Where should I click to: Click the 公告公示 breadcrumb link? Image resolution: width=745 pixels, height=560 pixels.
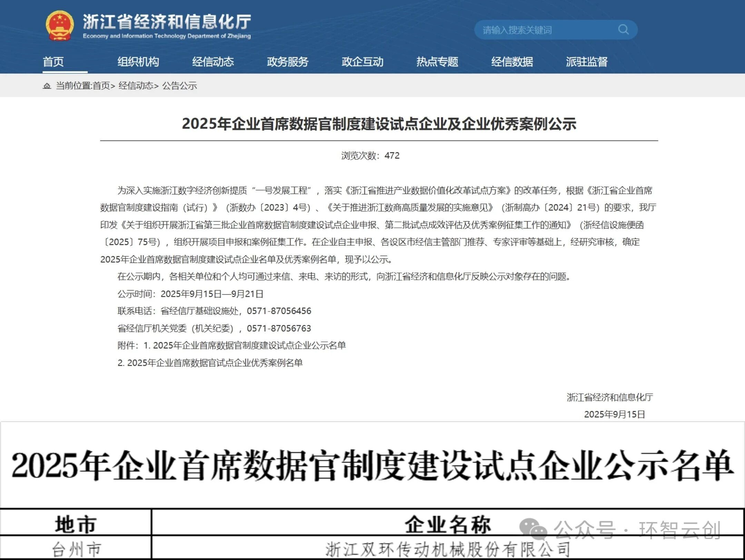[179, 86]
